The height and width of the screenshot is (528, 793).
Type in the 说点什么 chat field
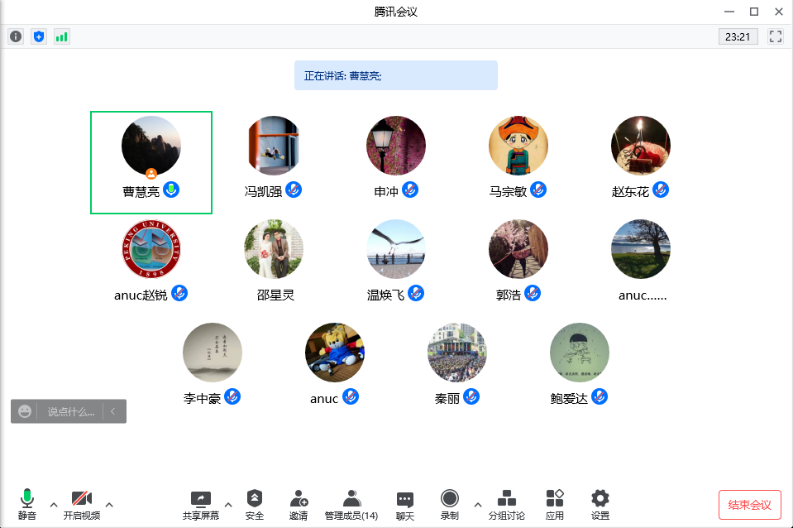[70, 411]
